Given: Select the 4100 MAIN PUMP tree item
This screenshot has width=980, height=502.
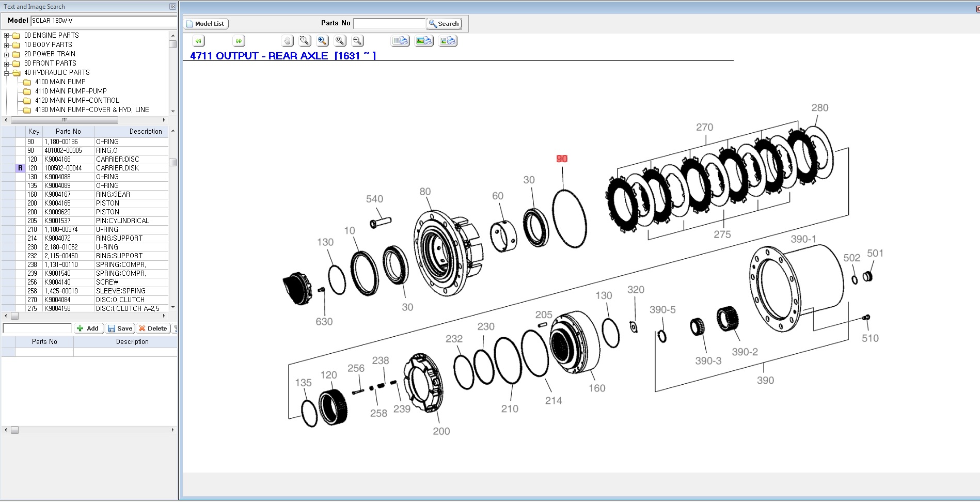Looking at the screenshot, I should (x=60, y=82).
